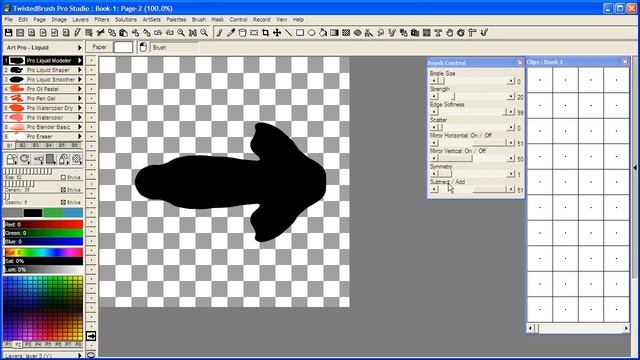The width and height of the screenshot is (640, 360).
Task: Decrease Bristle Size with left arrow button
Action: (x=434, y=81)
